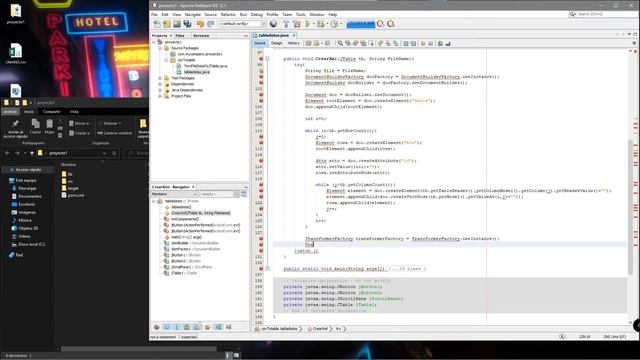Select docBuilder field in Navigator
Viewport: 640px width, 360px height.
click(x=196, y=243)
